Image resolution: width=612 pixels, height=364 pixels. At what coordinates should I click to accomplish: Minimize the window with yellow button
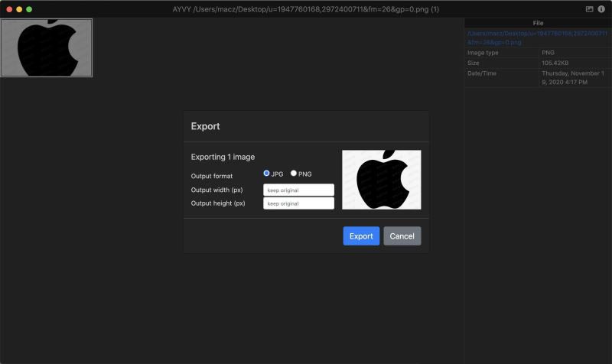[x=19, y=9]
